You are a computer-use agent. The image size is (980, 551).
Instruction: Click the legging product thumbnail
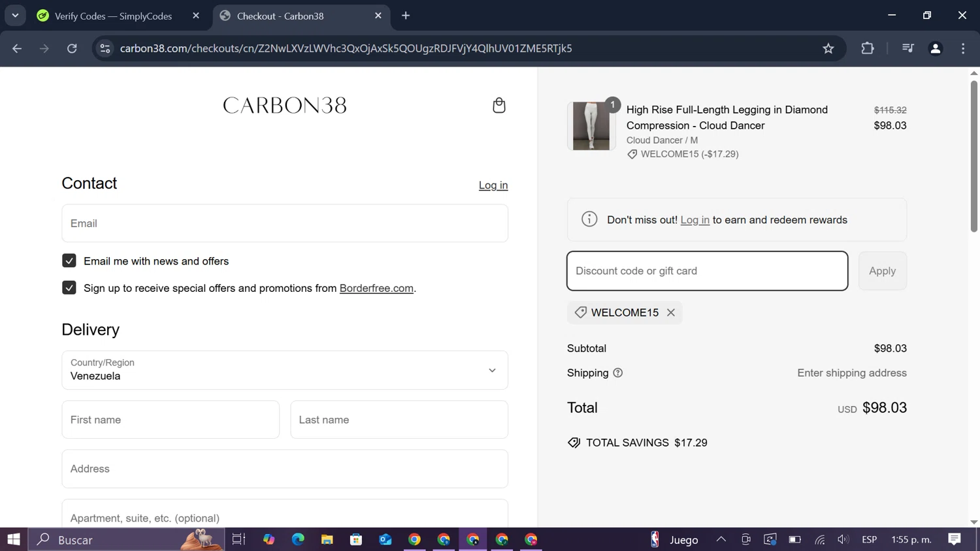pos(591,126)
